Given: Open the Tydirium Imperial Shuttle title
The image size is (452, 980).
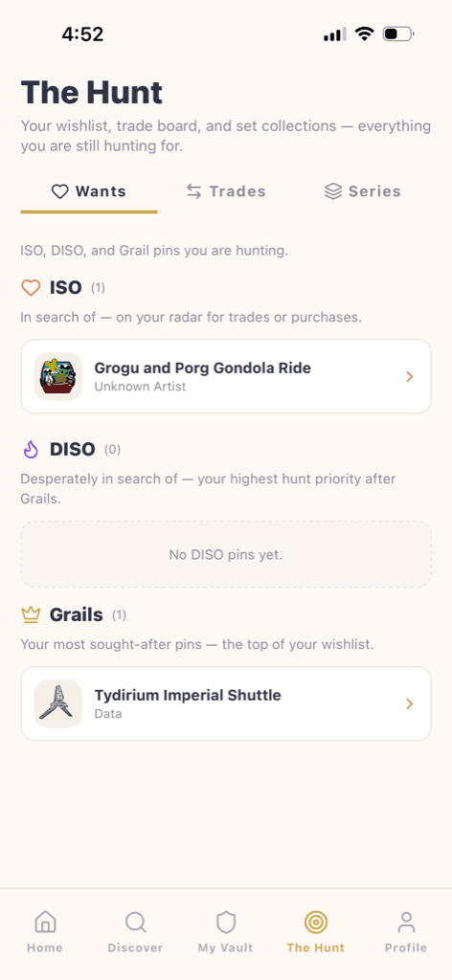Looking at the screenshot, I should tap(188, 695).
